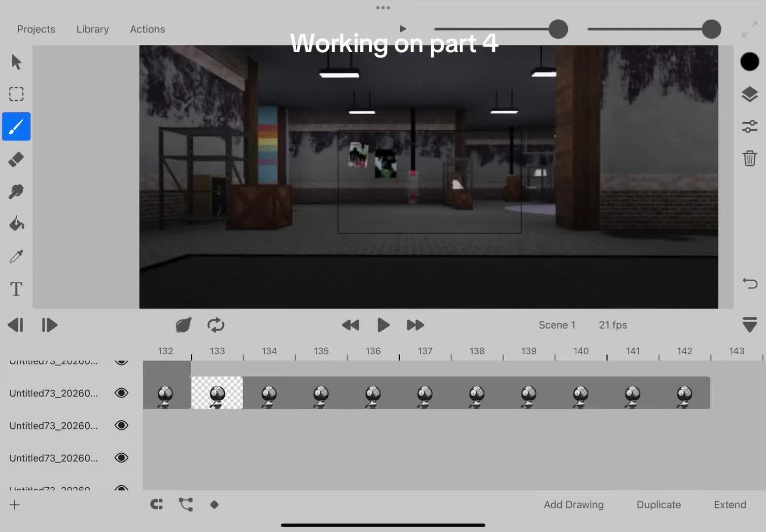
Task: Pick the Eraser tool
Action: (x=16, y=159)
